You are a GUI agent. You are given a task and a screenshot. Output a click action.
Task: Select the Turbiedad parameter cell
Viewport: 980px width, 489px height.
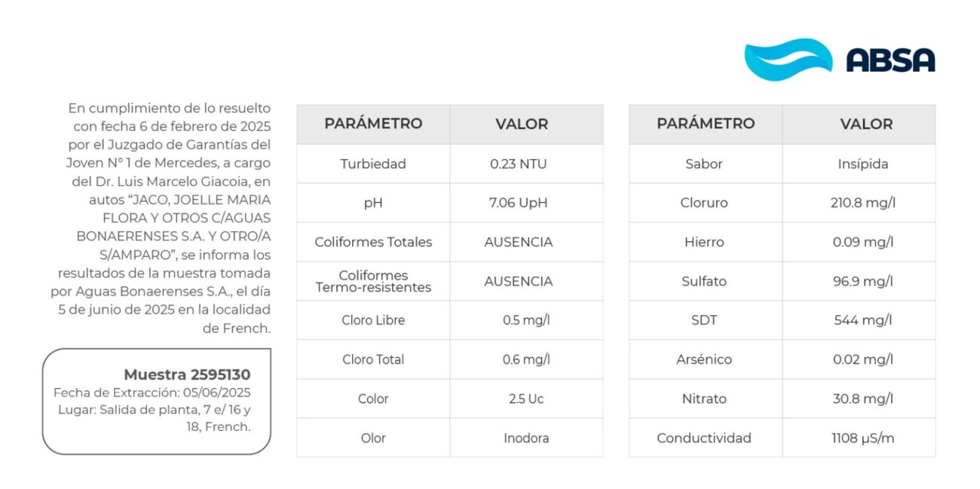tap(373, 164)
